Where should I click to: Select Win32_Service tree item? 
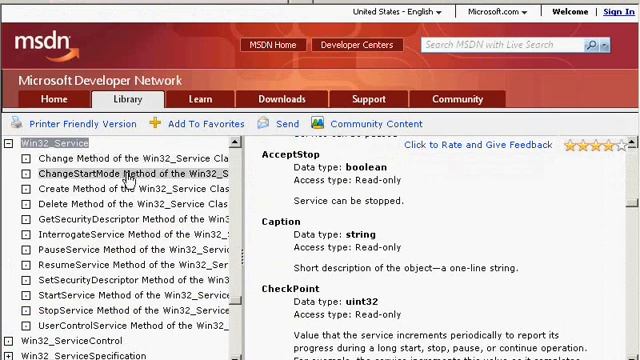[55, 143]
